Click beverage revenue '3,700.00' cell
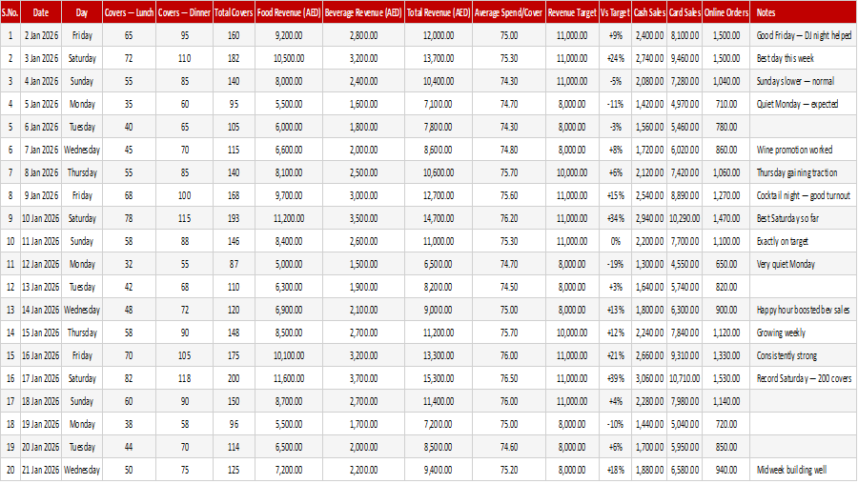 (x=364, y=378)
